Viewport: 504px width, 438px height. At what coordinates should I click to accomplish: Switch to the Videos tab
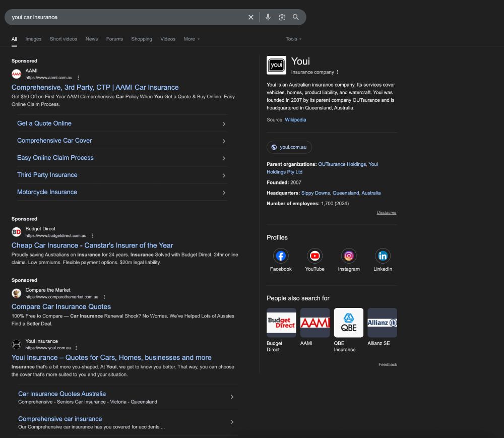[168, 39]
